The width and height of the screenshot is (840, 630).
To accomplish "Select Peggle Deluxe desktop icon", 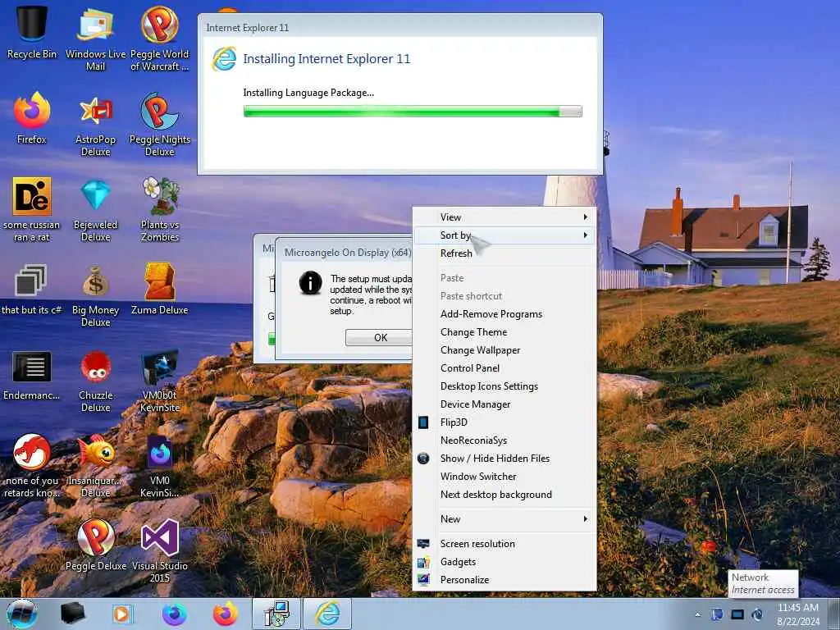I will [x=95, y=544].
